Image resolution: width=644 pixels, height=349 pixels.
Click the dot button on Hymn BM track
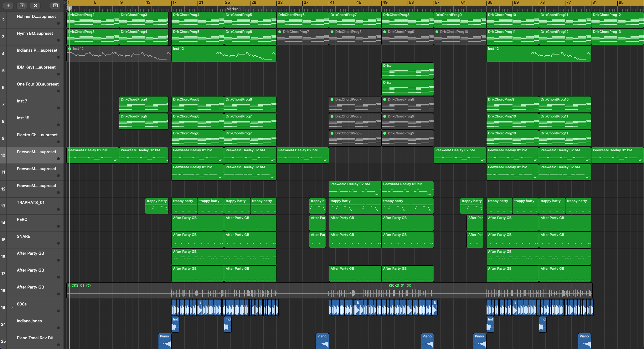click(58, 40)
